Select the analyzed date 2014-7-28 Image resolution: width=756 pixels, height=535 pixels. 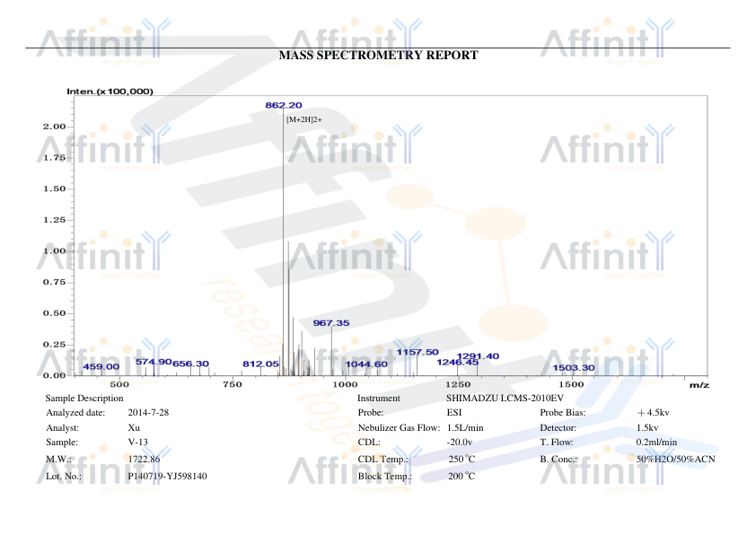(x=148, y=413)
